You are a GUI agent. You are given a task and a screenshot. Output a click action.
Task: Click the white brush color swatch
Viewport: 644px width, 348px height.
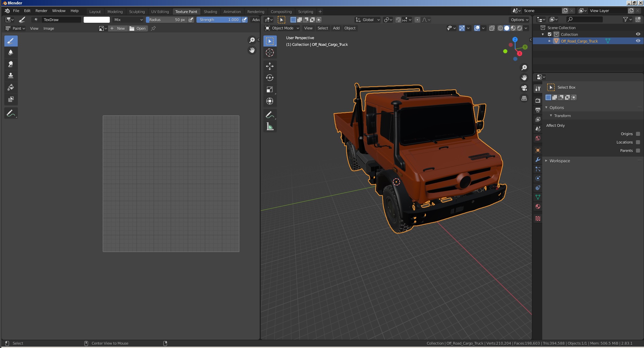(97, 20)
